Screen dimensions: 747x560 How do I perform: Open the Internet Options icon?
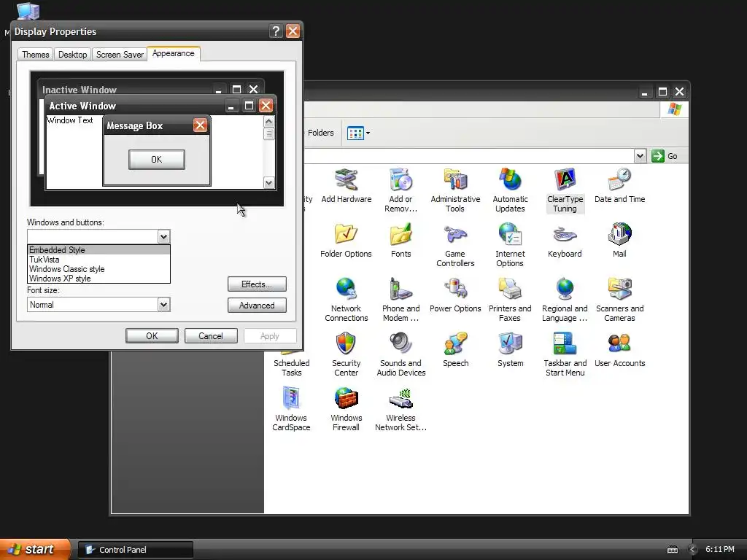click(x=510, y=245)
